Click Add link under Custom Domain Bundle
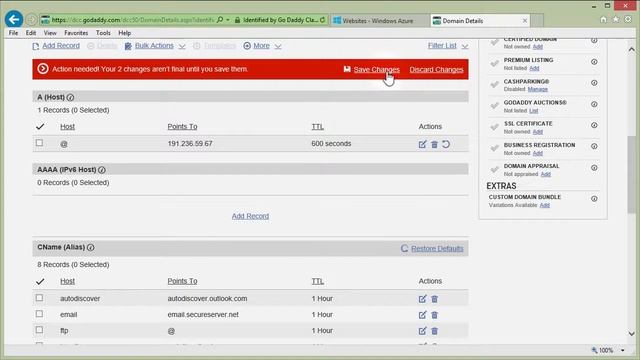The width and height of the screenshot is (640, 360). pos(544,205)
